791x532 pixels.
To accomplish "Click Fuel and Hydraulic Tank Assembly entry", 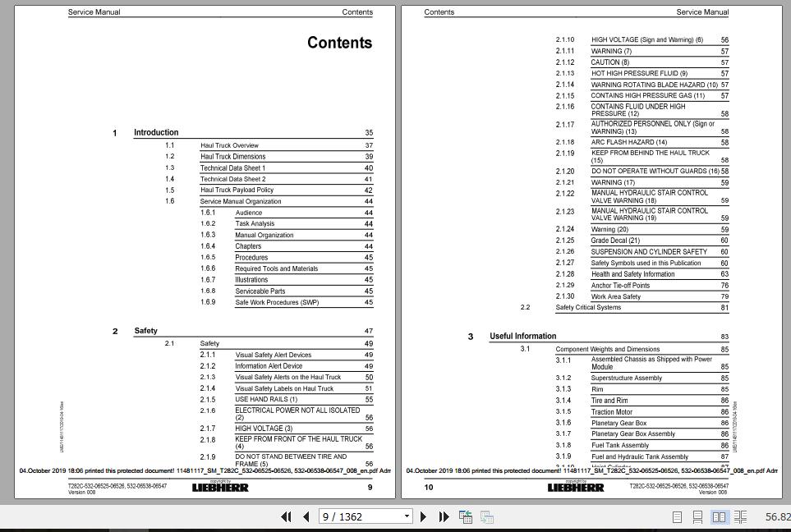I will pos(640,456).
